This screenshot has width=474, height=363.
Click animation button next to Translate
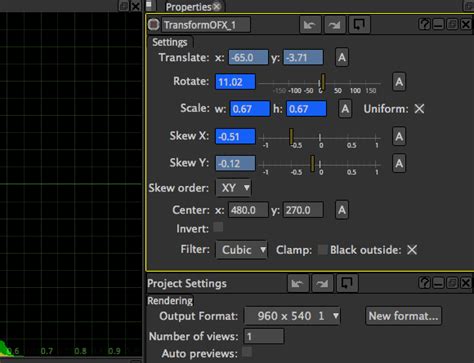pyautogui.click(x=342, y=57)
